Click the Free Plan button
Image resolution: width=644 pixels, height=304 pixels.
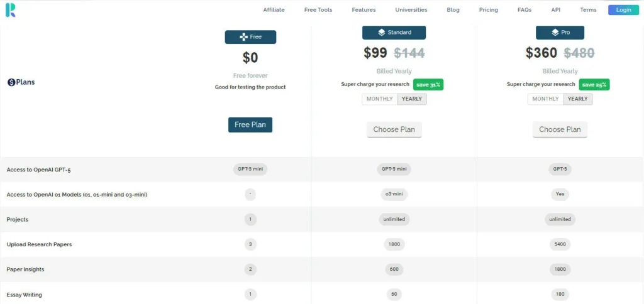point(250,124)
